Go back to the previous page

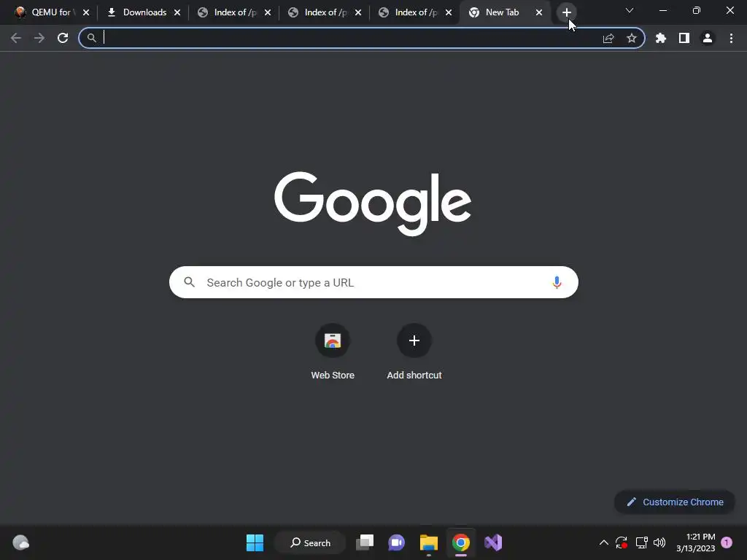tap(16, 38)
